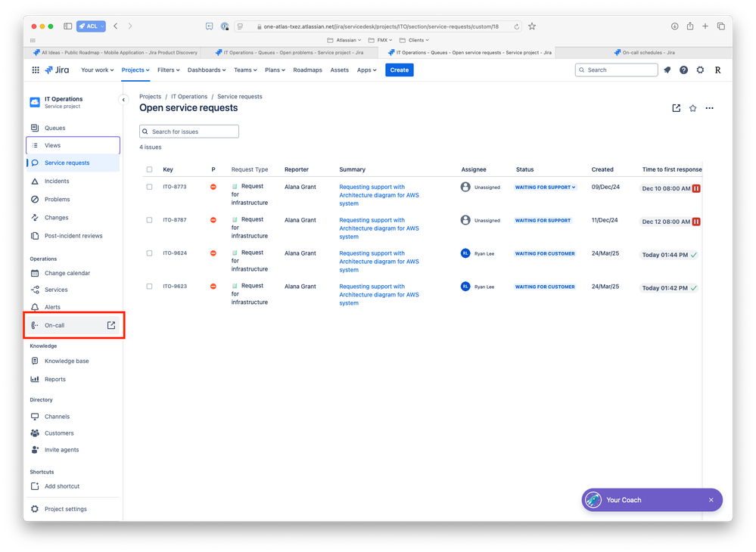Open Roadmaps in the top navigation
The image size is (756, 552).
[307, 70]
